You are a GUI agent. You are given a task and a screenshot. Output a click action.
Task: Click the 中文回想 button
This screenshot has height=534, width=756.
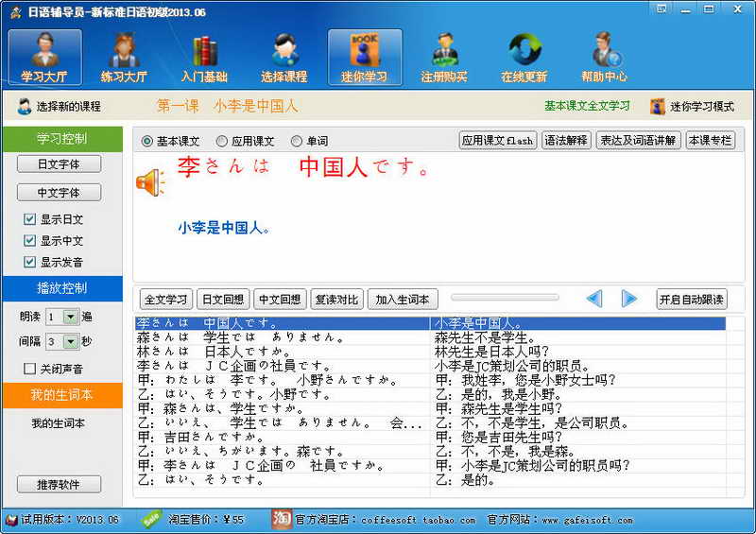point(280,299)
